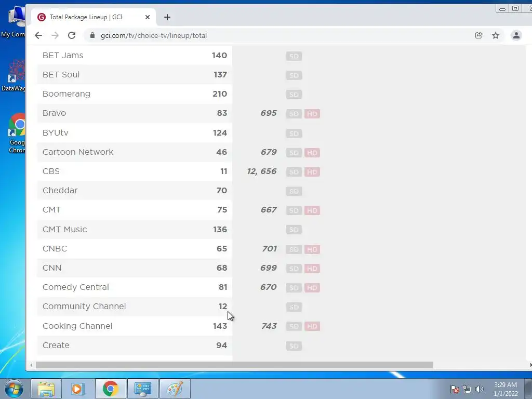This screenshot has height=399, width=532.
Task: Open File Explorer from the taskbar
Action: [x=46, y=389]
